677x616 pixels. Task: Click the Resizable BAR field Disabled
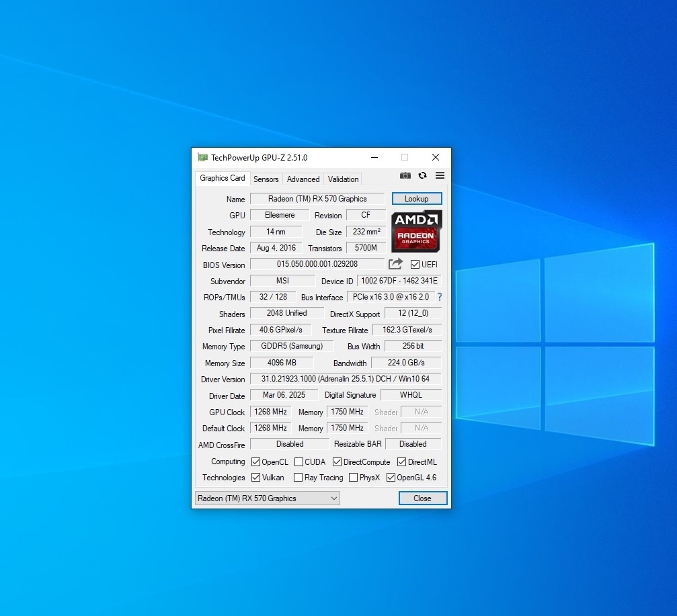[413, 444]
